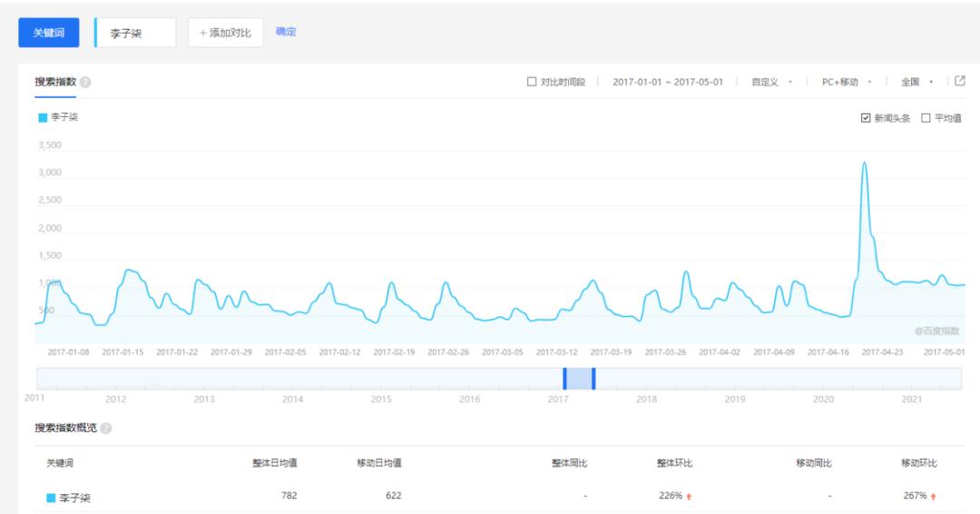Toggle the 对比时间段 checkbox
This screenshot has height=514, width=980.
[x=532, y=82]
